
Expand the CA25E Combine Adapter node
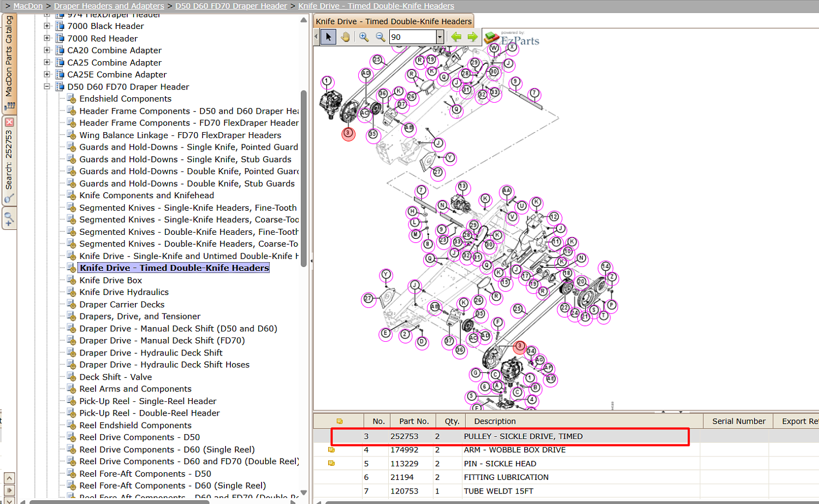[47, 74]
